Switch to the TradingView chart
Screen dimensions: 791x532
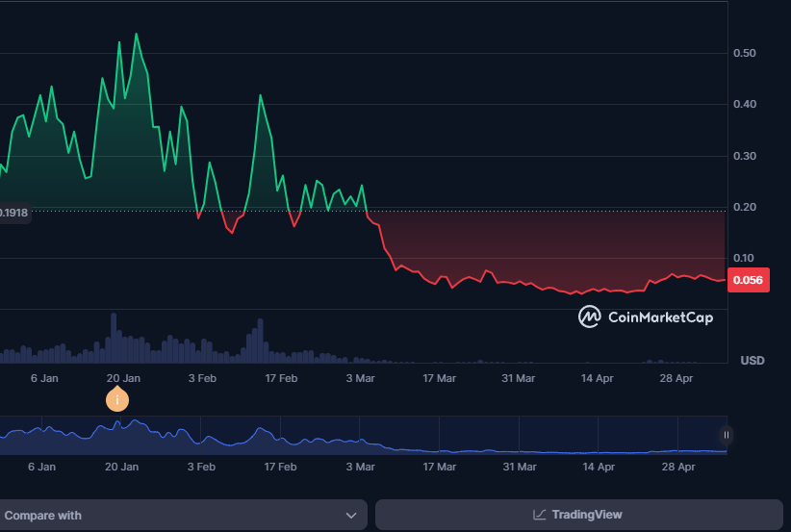[578, 515]
